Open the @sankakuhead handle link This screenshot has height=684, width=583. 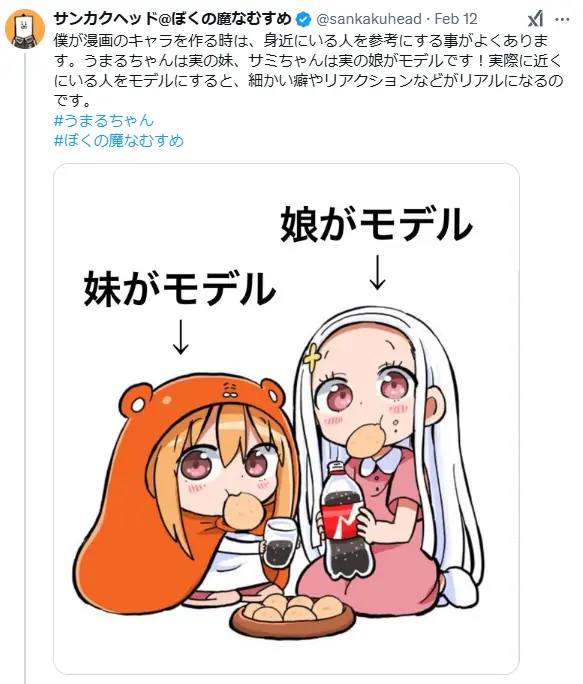(x=368, y=19)
